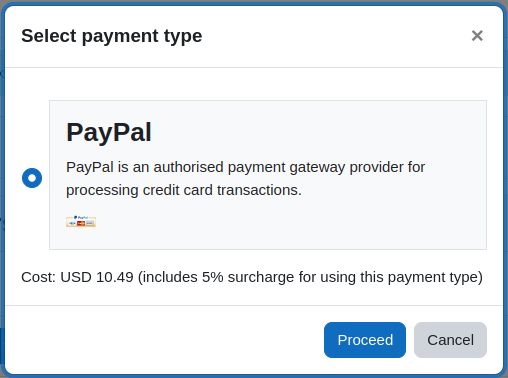Click the word 'authorised' in description
This screenshot has width=508, height=378.
tap(188, 167)
